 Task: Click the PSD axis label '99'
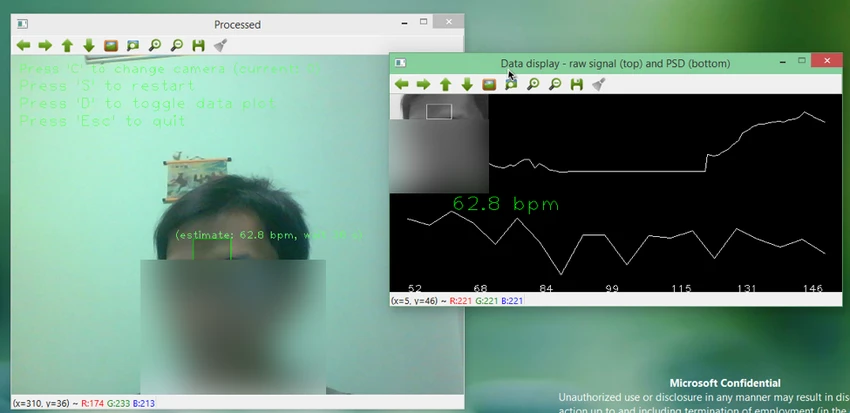pyautogui.click(x=611, y=288)
